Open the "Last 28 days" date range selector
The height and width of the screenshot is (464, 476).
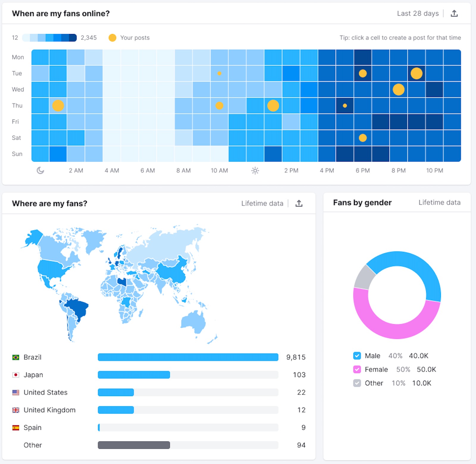pos(418,13)
